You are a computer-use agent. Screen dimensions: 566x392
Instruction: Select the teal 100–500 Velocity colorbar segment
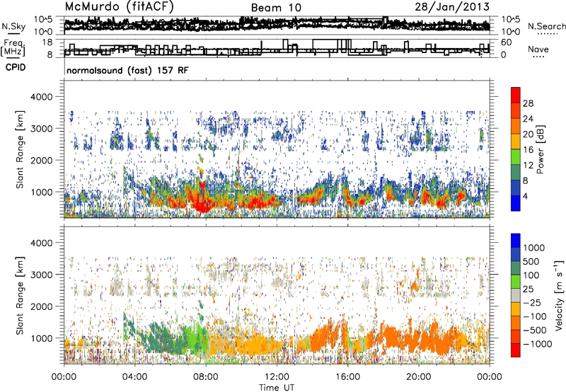click(516, 268)
